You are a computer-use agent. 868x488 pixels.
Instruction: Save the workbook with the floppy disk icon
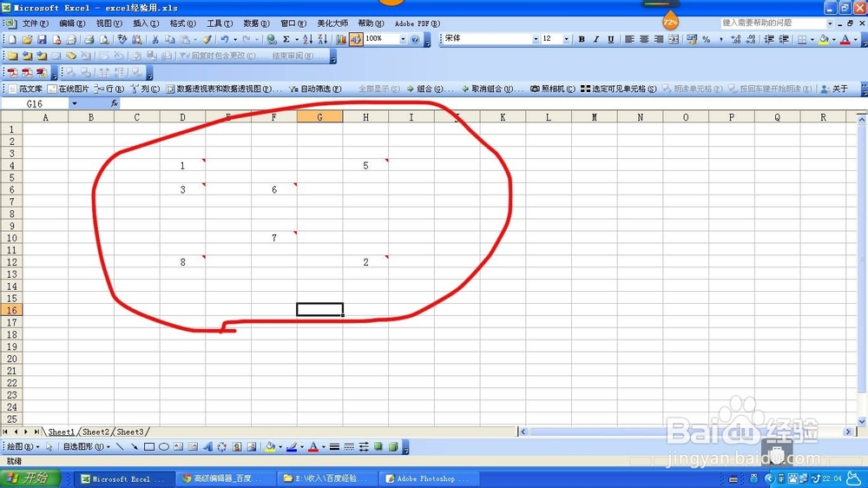coord(42,39)
